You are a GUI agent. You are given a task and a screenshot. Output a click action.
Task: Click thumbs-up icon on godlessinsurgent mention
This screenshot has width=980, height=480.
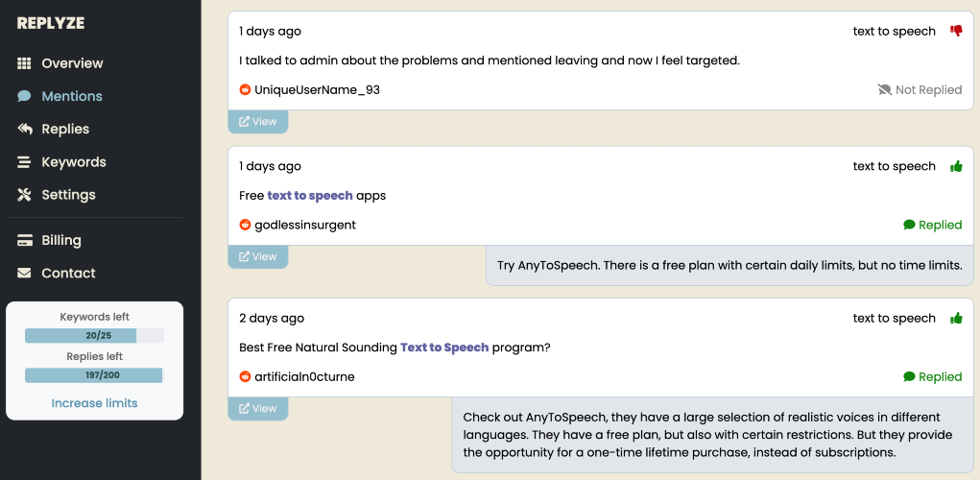pyautogui.click(x=956, y=166)
